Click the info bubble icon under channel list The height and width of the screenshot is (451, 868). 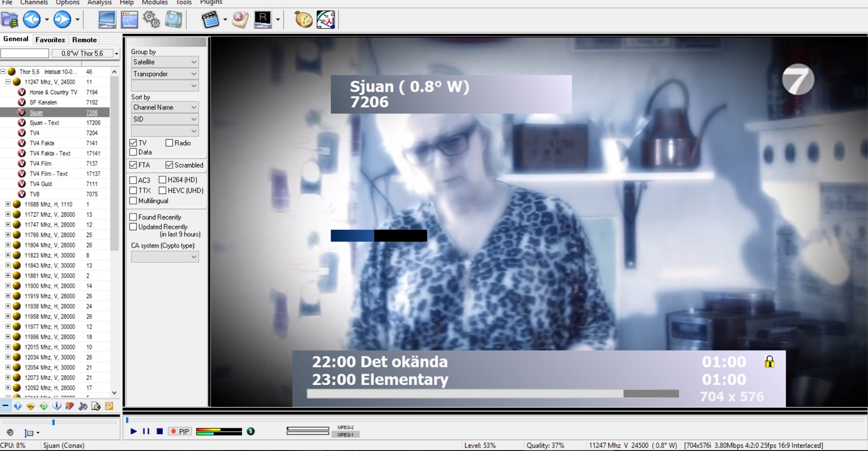point(57,406)
